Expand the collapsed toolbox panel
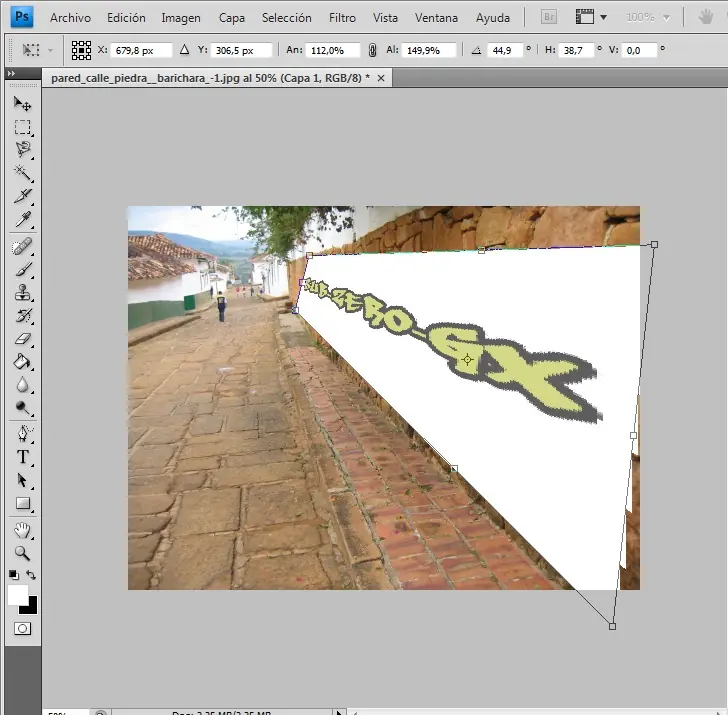The image size is (728, 715). pyautogui.click(x=12, y=73)
